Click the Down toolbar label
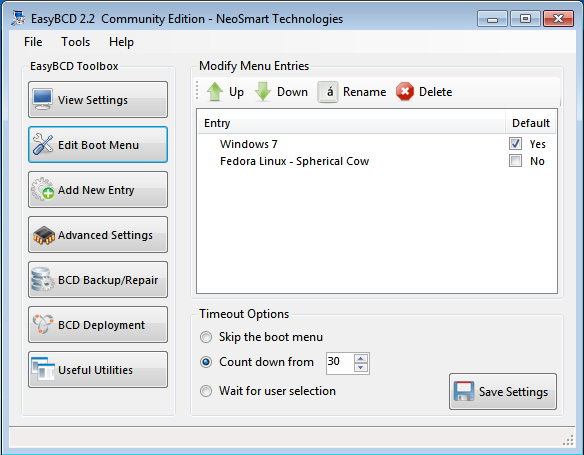This screenshot has height=455, width=584. coord(292,92)
